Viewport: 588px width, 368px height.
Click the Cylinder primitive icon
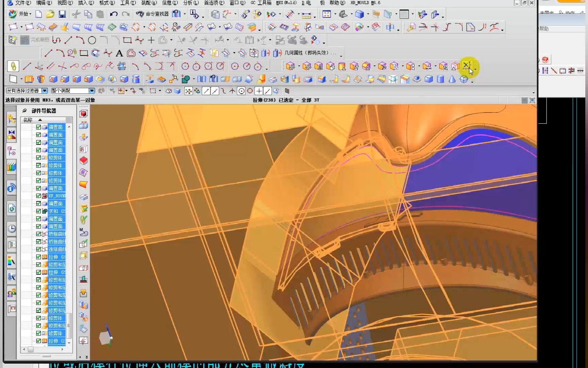(440, 79)
